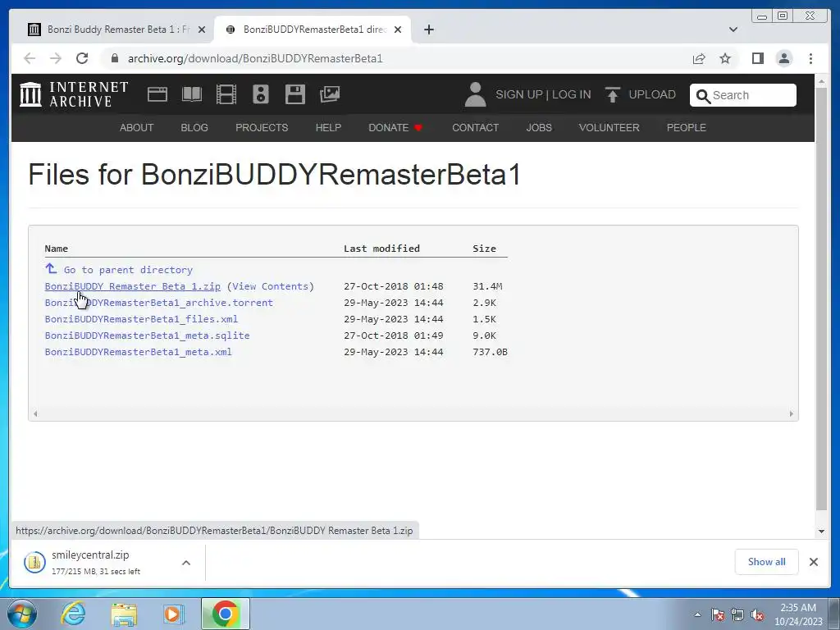Click View Contents of the zip
This screenshot has width=840, height=630.
pos(271,286)
